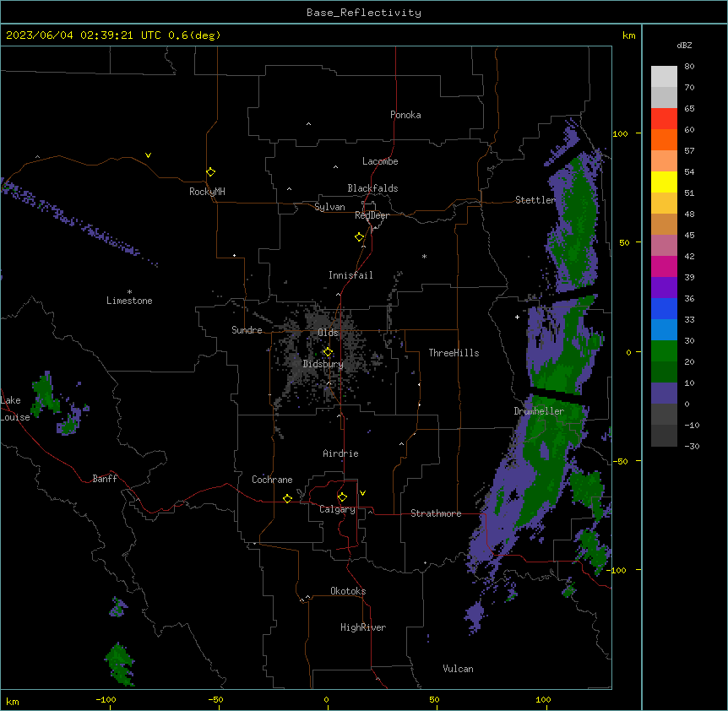Screen dimensions: 728x711
Task: Click the Calgary city label
Action: pos(337,509)
